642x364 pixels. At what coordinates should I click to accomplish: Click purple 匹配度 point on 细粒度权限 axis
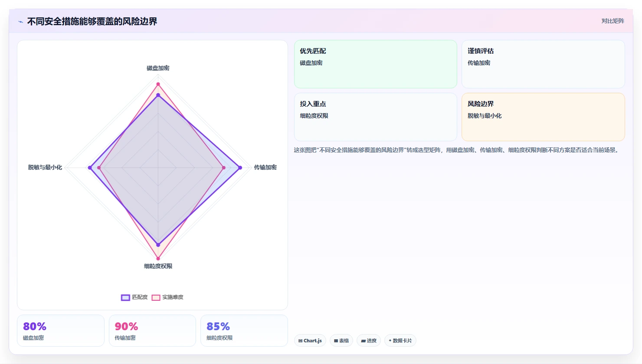pyautogui.click(x=158, y=245)
